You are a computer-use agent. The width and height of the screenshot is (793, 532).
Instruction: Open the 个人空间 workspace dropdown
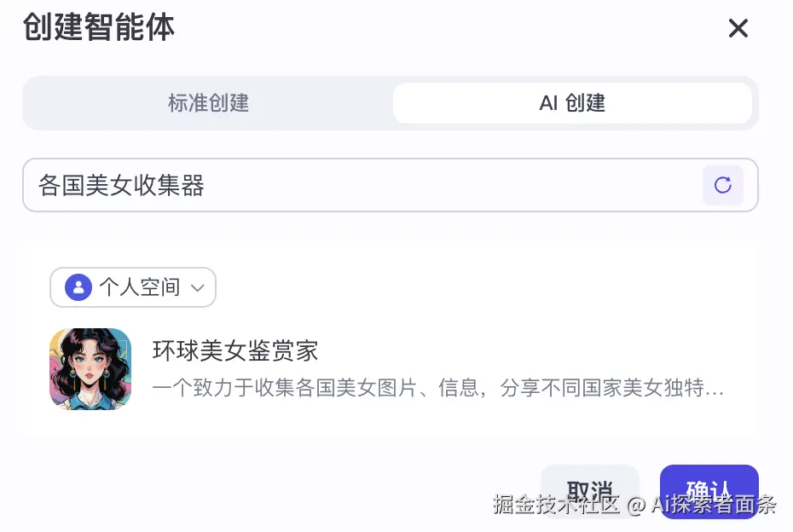pos(133,287)
